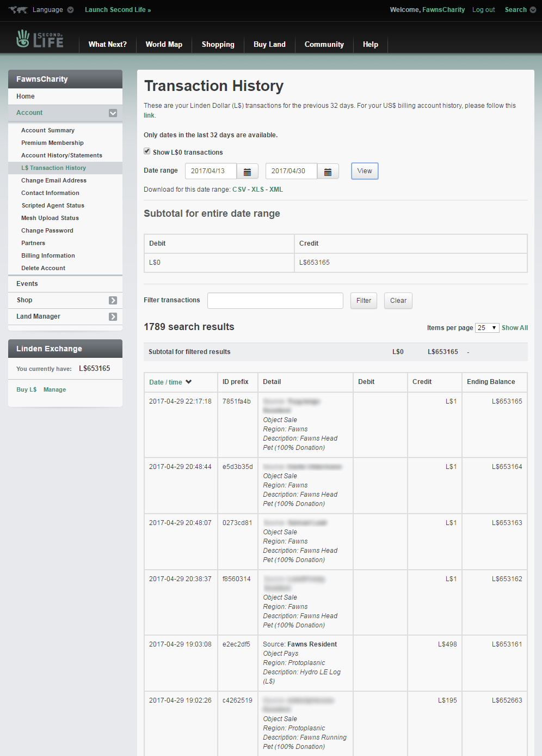Open Mesh Upload Status in sidebar
This screenshot has height=756, width=542.
[x=50, y=218]
